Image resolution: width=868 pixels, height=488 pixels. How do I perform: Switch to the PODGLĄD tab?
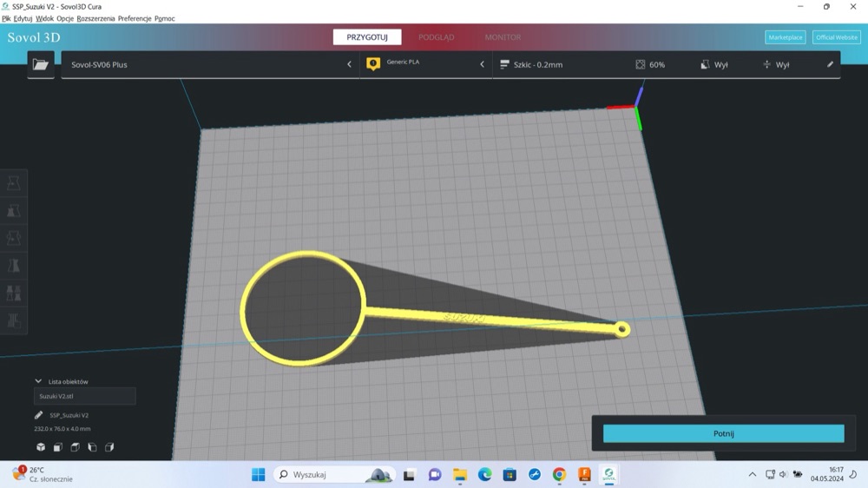pyautogui.click(x=437, y=37)
